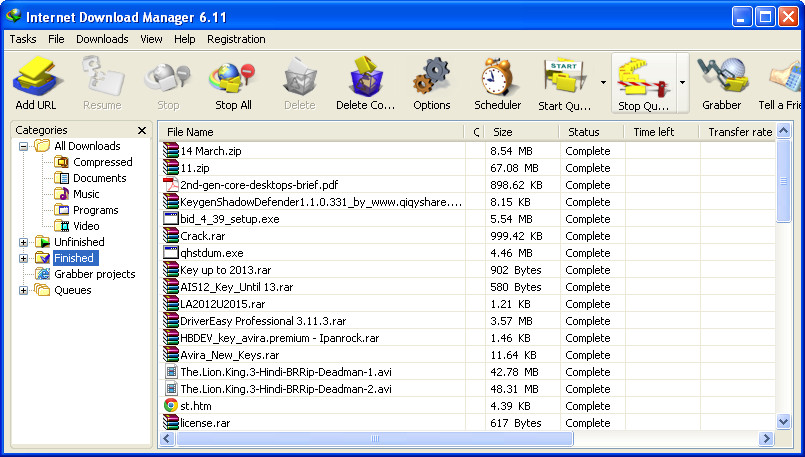Select AIS12_Key_Until 13.rar

pyautogui.click(x=467, y=287)
